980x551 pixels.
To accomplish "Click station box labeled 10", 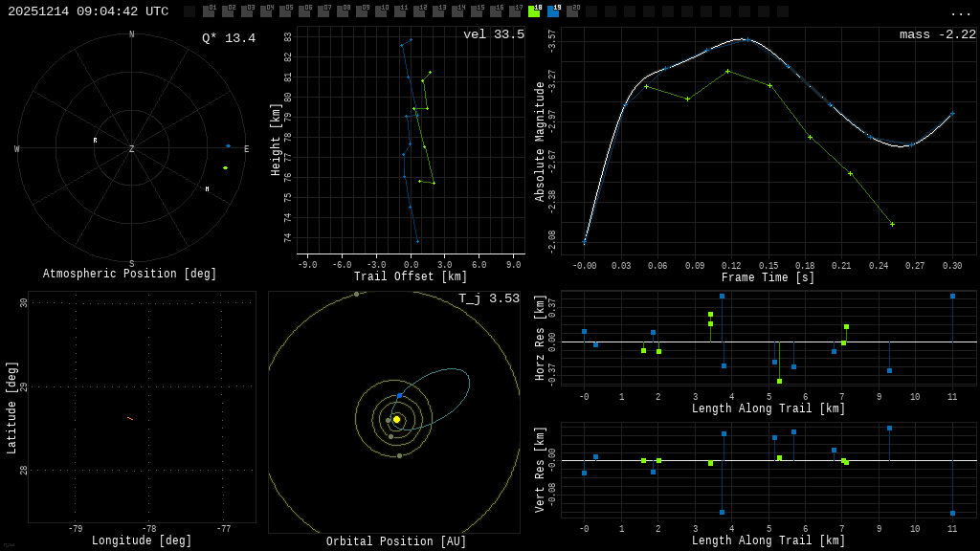I will [x=381, y=11].
